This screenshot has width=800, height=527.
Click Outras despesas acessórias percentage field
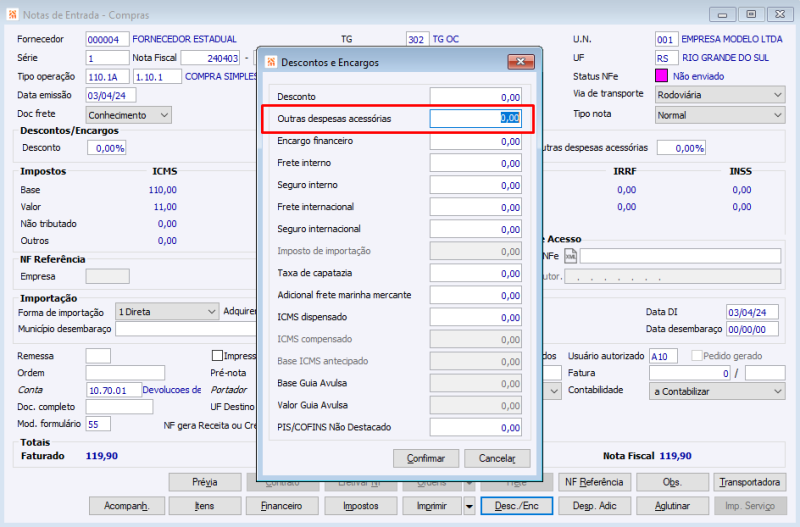point(681,148)
